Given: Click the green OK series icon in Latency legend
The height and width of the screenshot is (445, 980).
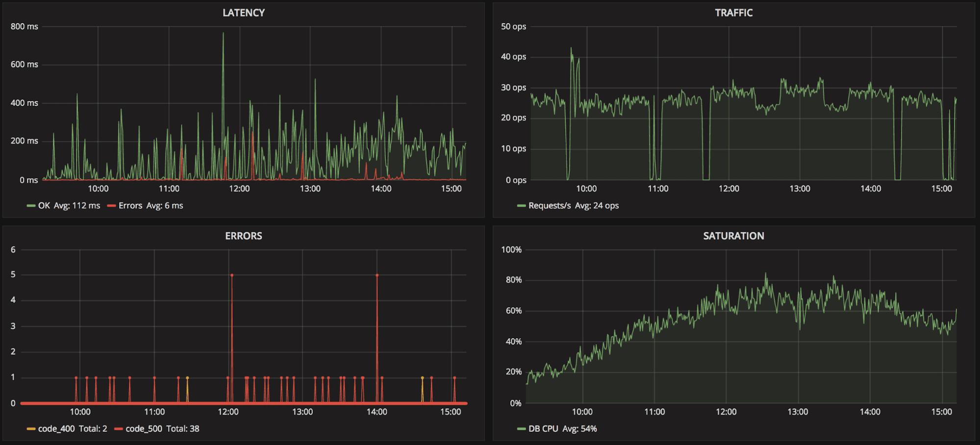Looking at the screenshot, I should pyautogui.click(x=32, y=205).
